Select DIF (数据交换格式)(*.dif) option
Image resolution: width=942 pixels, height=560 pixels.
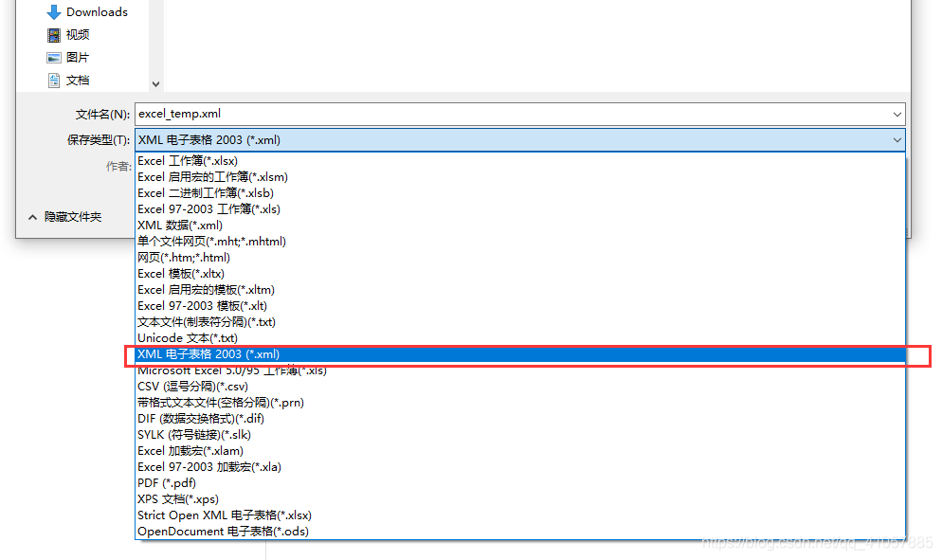(x=520, y=419)
